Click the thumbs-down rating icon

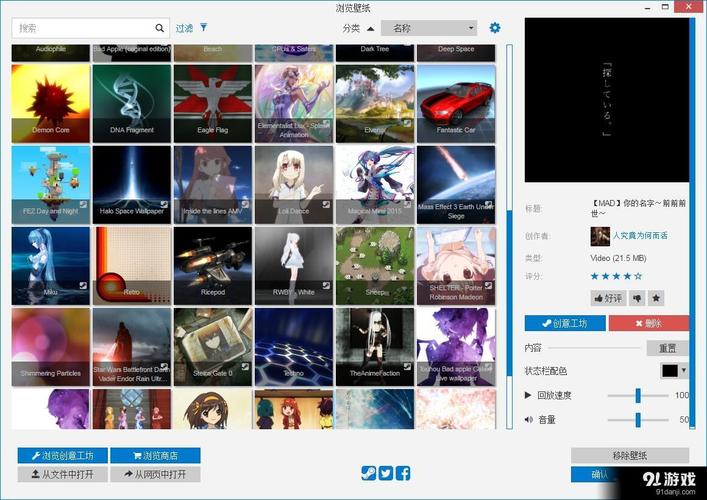point(637,298)
